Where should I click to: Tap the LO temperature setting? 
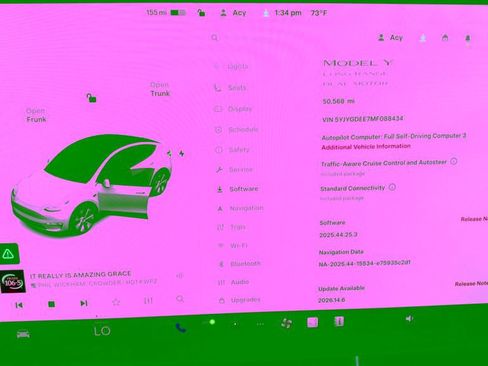coord(102,331)
